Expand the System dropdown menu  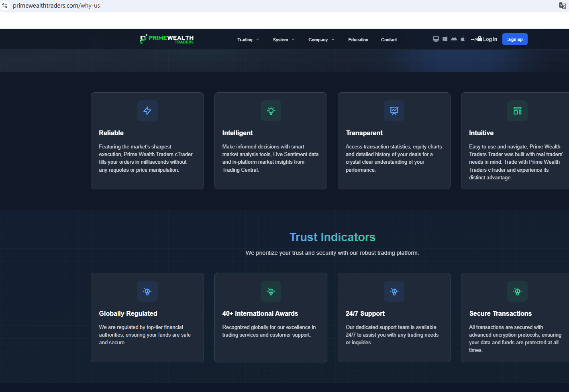click(x=283, y=40)
